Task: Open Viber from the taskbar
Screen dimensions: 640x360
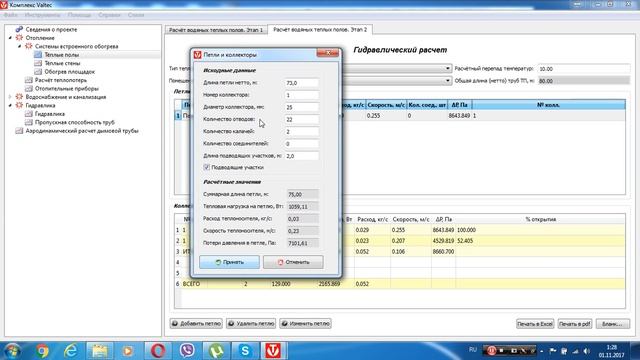Action: (x=187, y=351)
